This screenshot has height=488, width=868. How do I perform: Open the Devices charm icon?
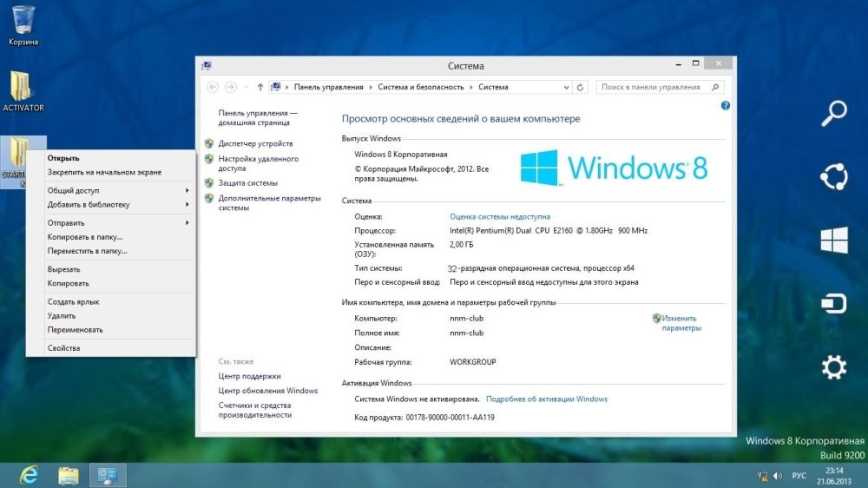(833, 304)
